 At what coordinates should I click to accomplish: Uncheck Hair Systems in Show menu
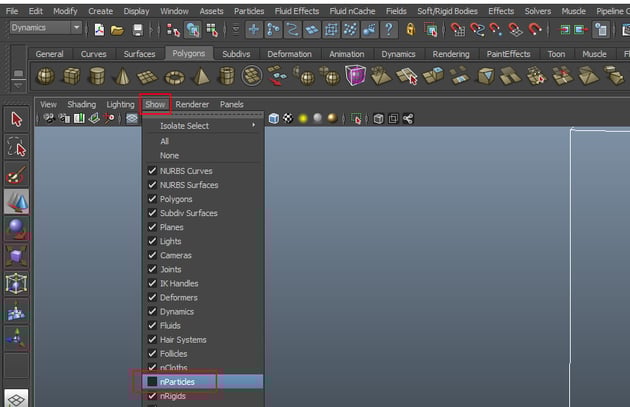pos(203,340)
